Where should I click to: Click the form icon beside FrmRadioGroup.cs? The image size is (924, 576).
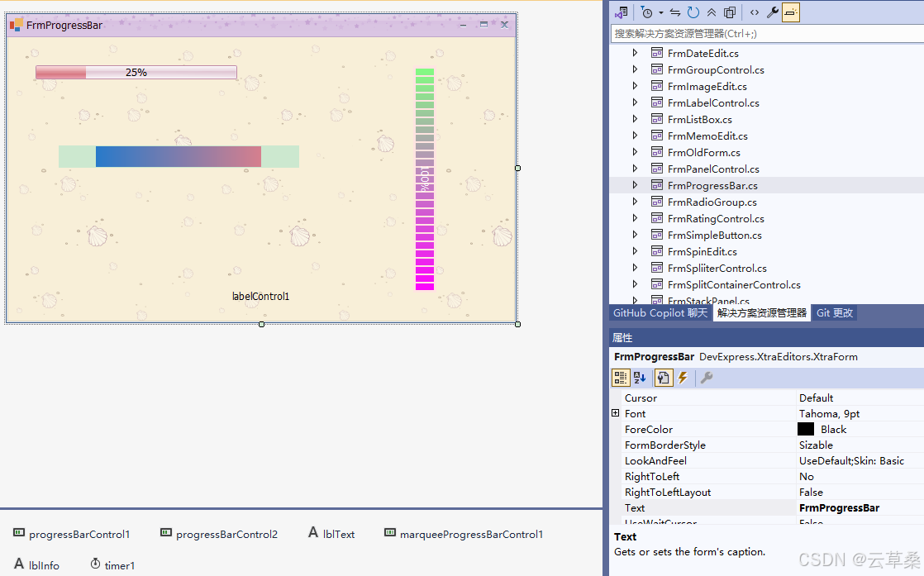[x=657, y=202]
